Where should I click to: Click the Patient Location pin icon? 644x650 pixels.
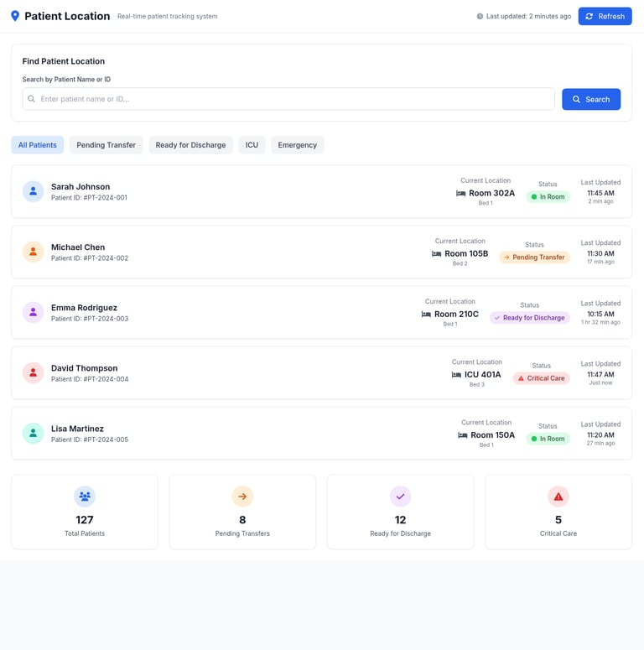(x=15, y=16)
